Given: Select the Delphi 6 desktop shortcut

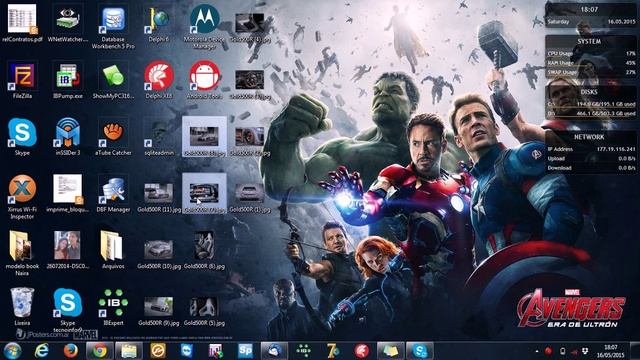Looking at the screenshot, I should pyautogui.click(x=159, y=23).
